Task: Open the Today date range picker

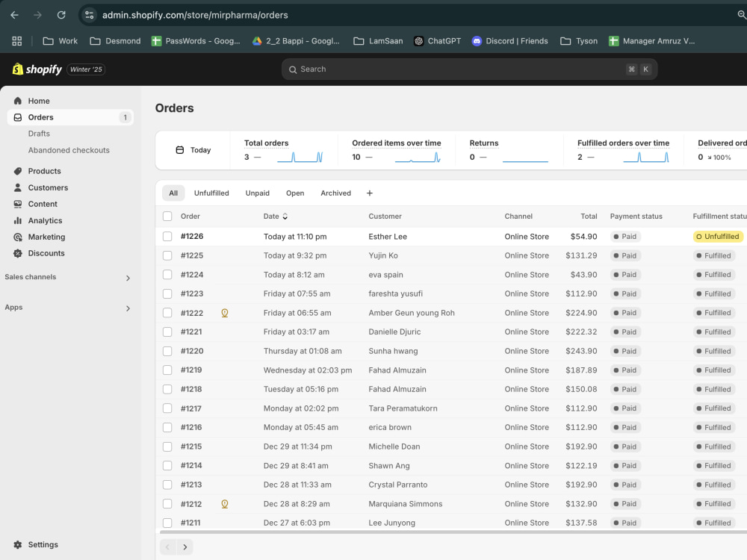Action: coord(193,150)
